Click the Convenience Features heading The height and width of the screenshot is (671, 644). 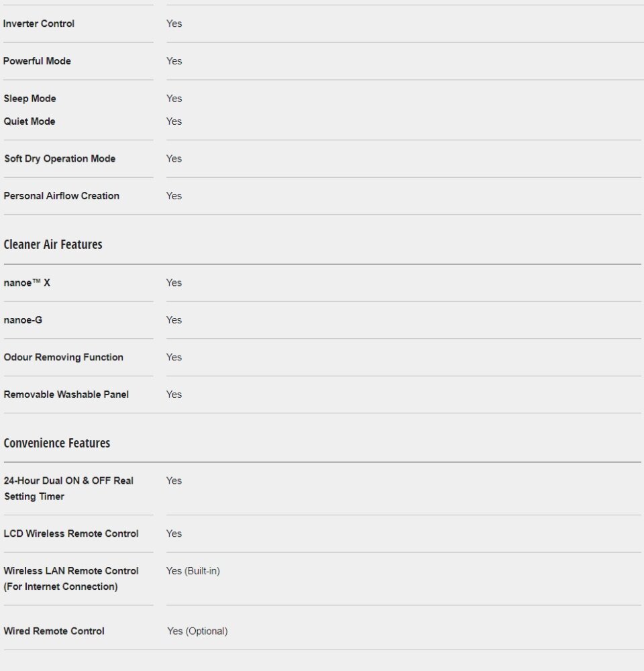[57, 442]
